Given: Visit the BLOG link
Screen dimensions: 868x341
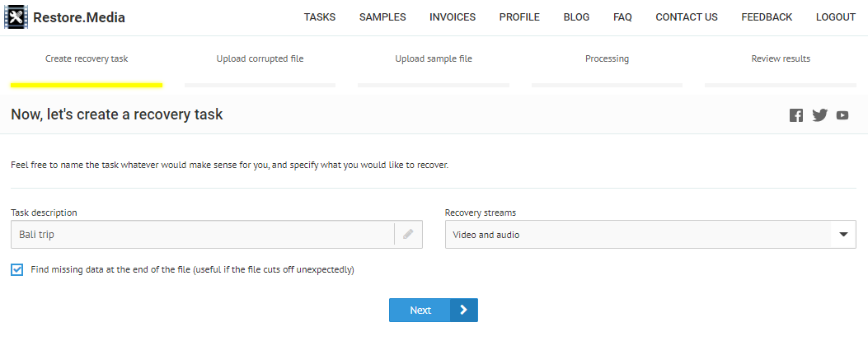Looking at the screenshot, I should pos(577,17).
